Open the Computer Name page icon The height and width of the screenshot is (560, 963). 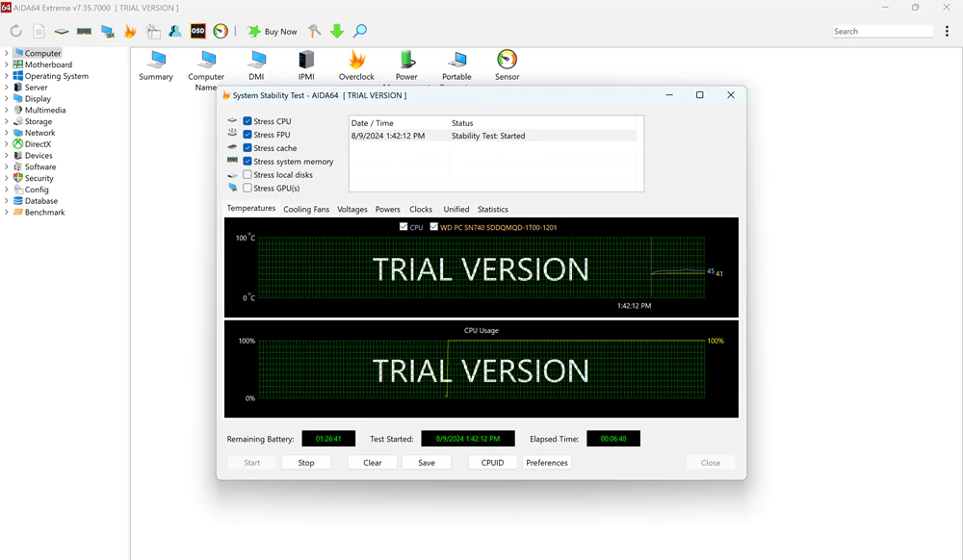click(206, 70)
